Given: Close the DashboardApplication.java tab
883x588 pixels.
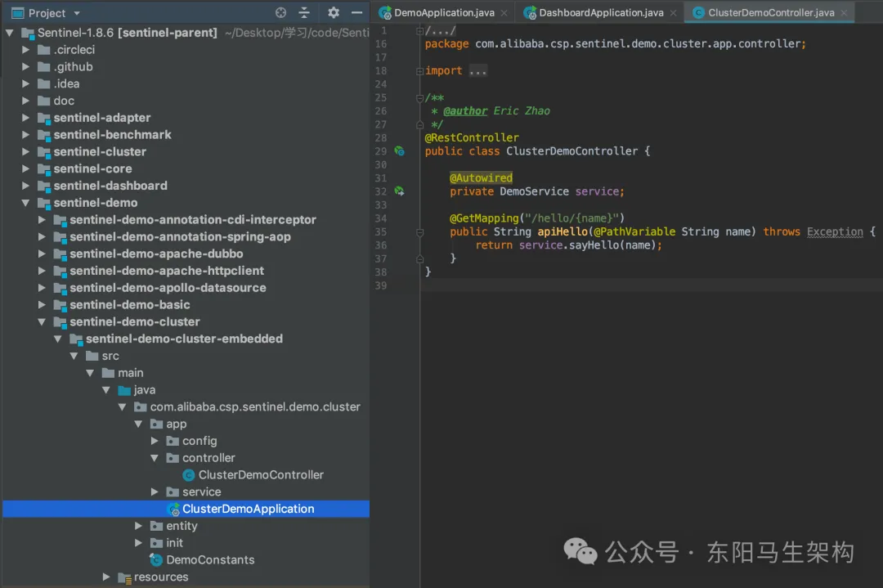Looking at the screenshot, I should point(673,13).
